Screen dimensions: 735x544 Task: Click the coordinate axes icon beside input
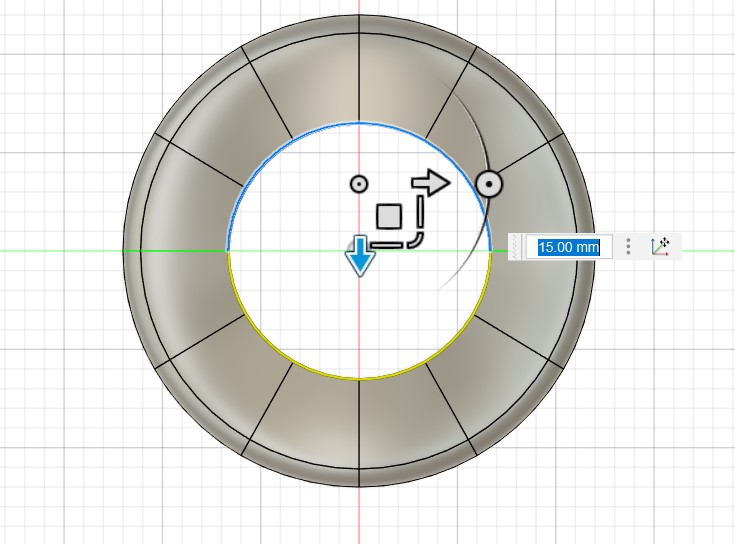pyautogui.click(x=660, y=246)
